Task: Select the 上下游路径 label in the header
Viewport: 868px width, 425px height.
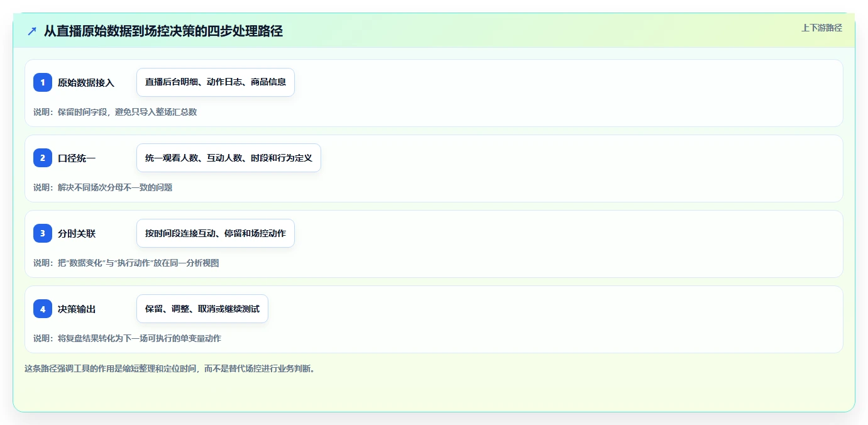Action: point(821,28)
